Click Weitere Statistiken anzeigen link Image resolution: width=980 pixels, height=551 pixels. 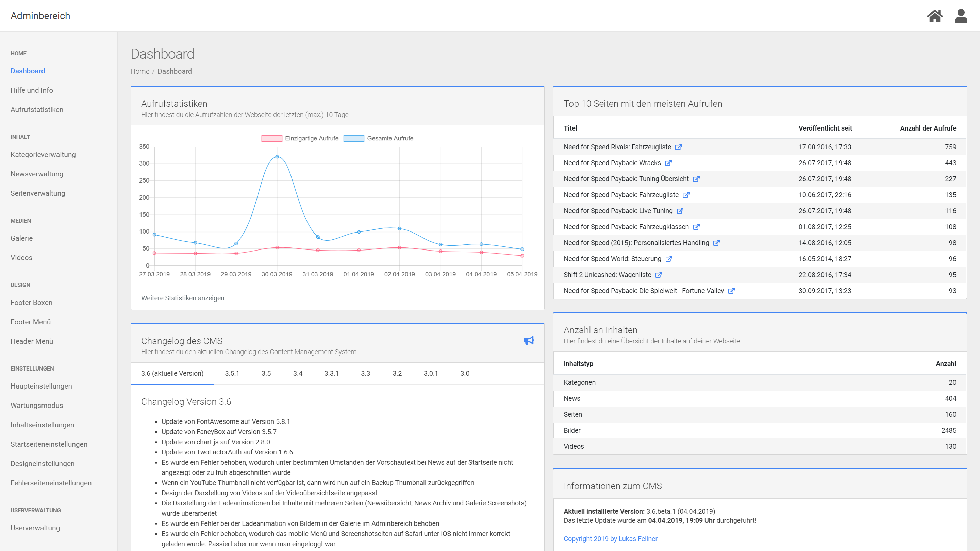tap(183, 298)
